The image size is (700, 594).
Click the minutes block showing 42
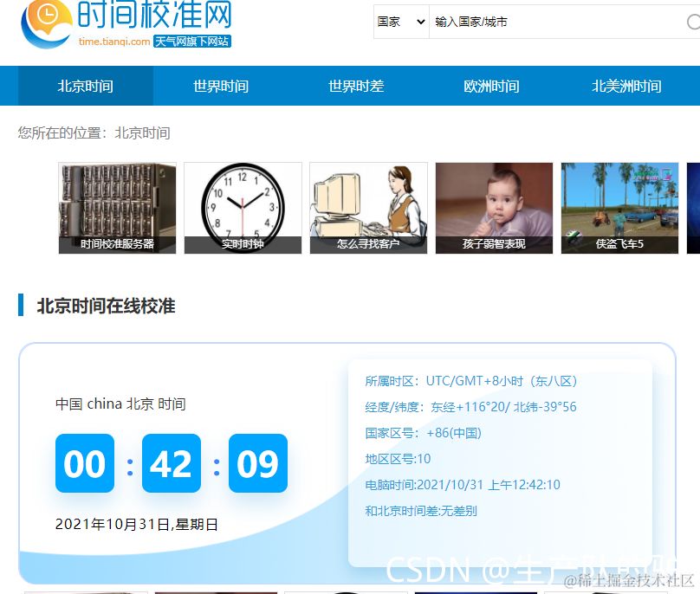[x=171, y=463]
